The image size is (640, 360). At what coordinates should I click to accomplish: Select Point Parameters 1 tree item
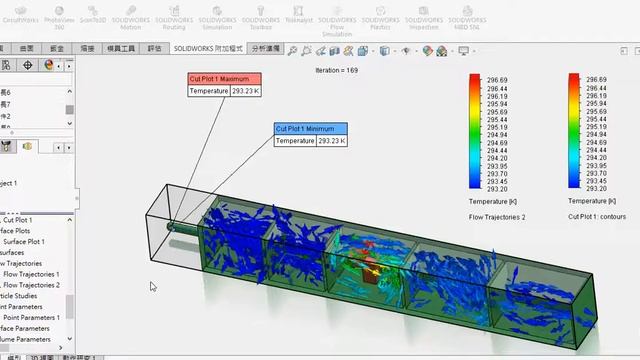[31, 318]
